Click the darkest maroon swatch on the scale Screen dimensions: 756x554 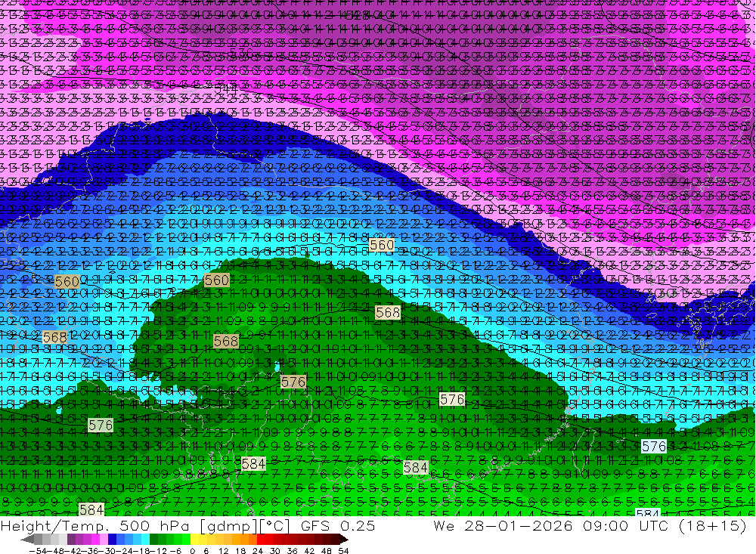336,540
